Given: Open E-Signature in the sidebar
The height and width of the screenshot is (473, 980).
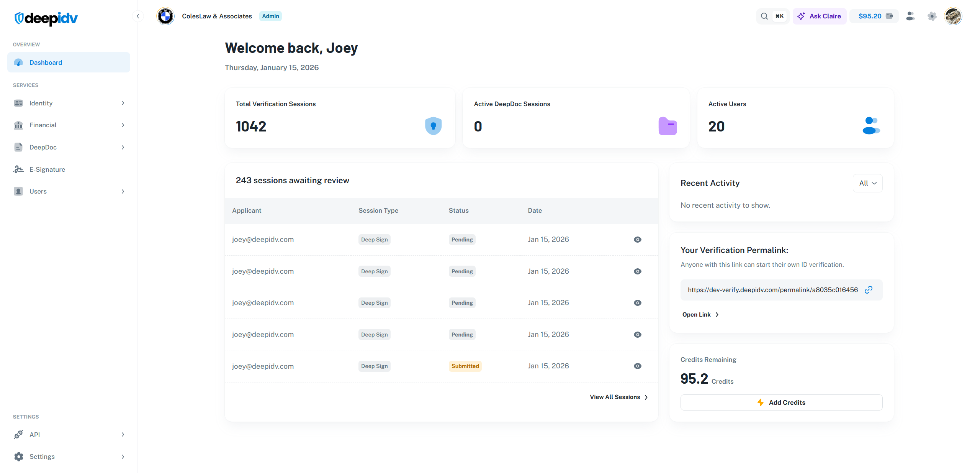Looking at the screenshot, I should [47, 169].
